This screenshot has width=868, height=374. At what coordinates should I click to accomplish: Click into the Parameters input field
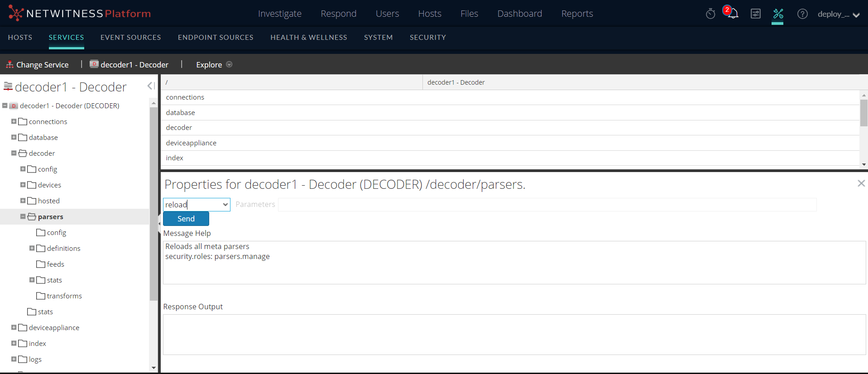pyautogui.click(x=547, y=205)
